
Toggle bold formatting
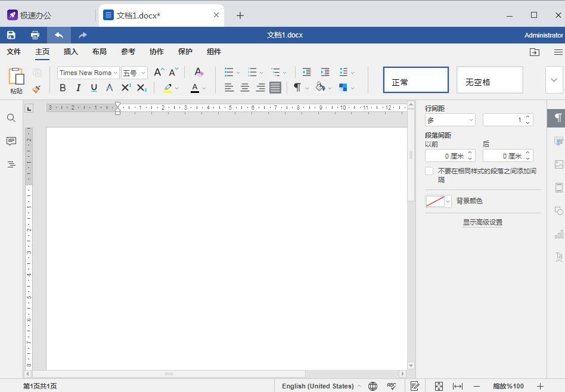click(x=63, y=88)
